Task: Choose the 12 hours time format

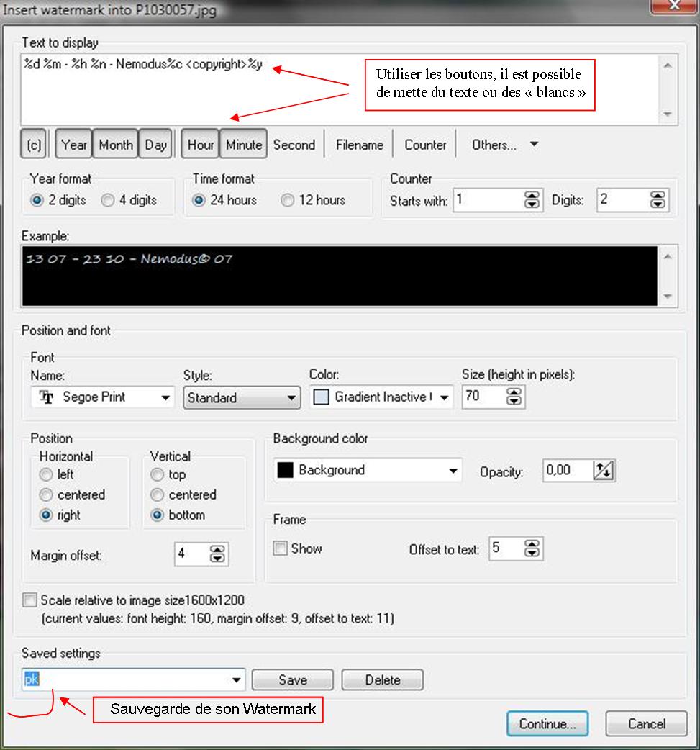Action: 288,201
